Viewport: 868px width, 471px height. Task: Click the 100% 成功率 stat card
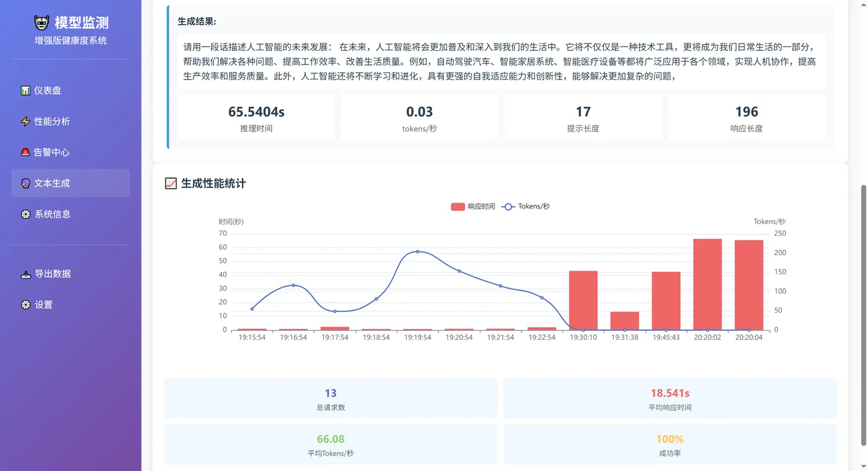[670, 443]
